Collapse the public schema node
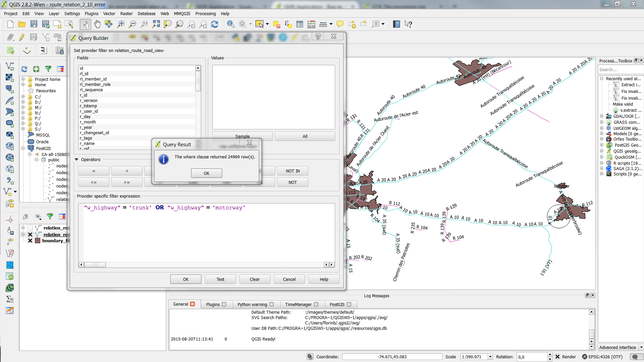 pyautogui.click(x=37, y=160)
